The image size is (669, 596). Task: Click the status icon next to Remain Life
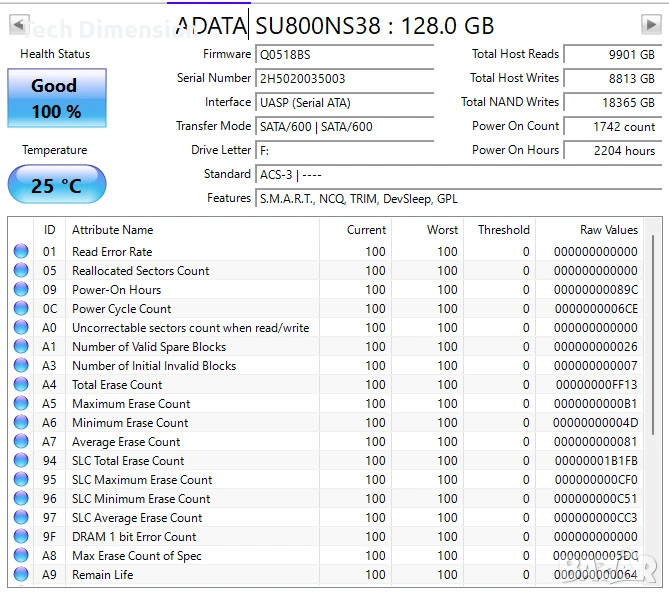[21, 575]
